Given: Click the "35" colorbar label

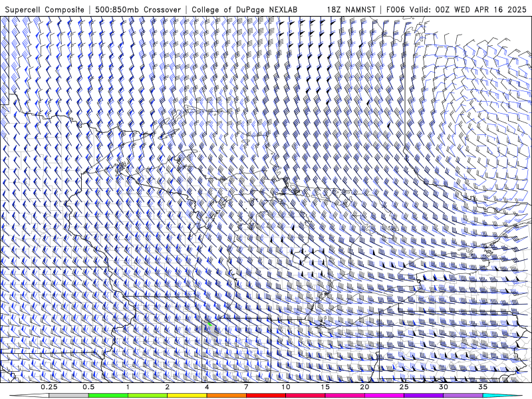Looking at the screenshot, I should [x=483, y=387].
